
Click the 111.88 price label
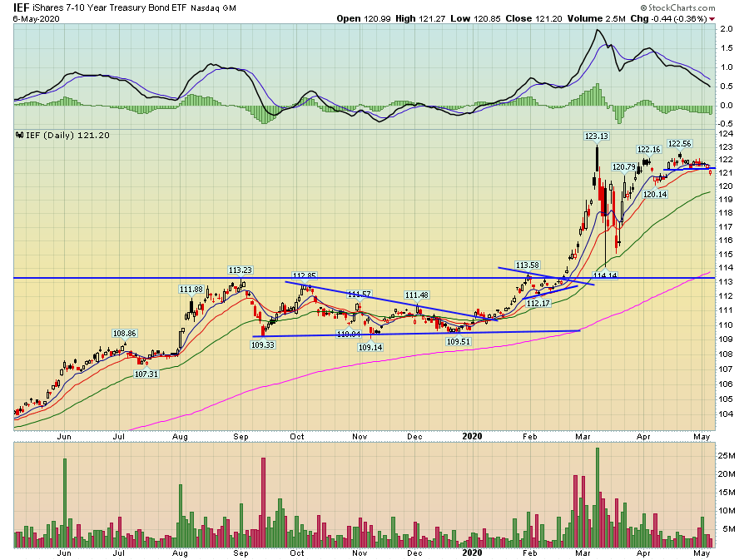pyautogui.click(x=191, y=289)
